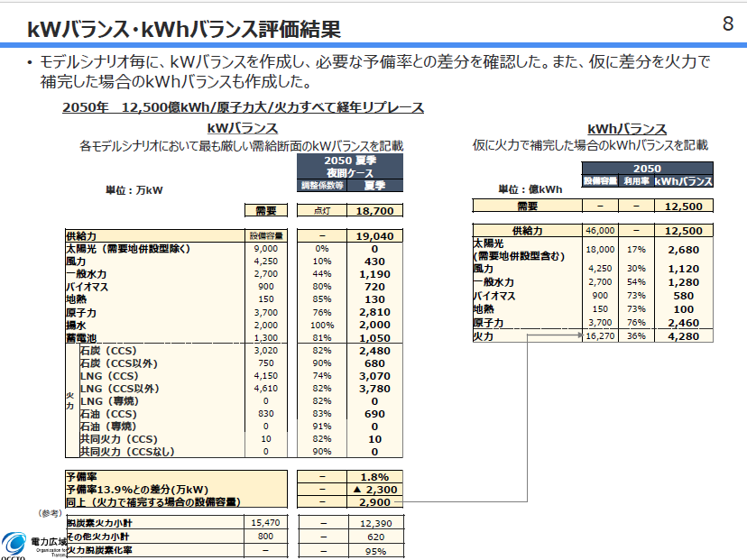Screen dimensions: 747x560
Task: Click the 2050 header of the kWh table
Action: coord(648,169)
